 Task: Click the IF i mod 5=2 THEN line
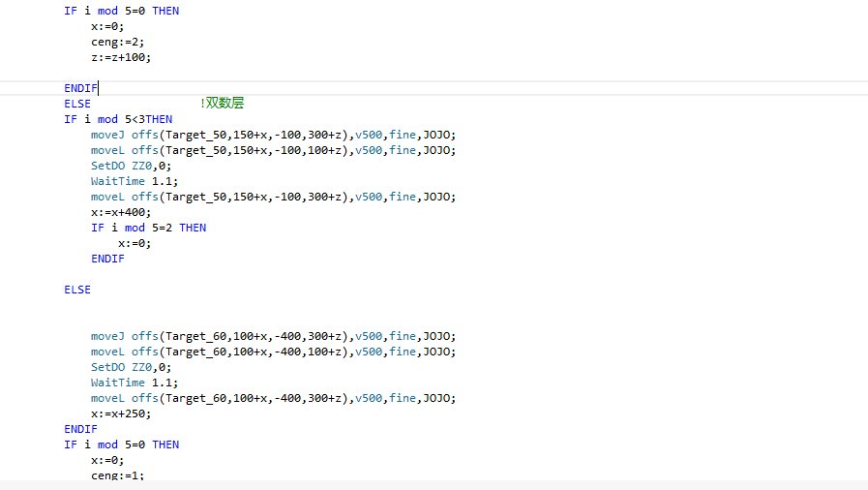click(x=148, y=228)
